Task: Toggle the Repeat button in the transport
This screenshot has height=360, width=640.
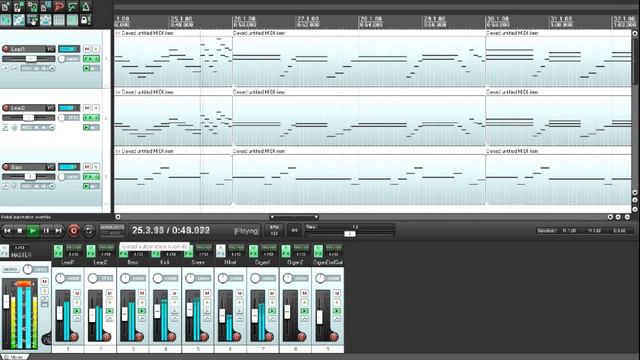Action: tap(89, 231)
